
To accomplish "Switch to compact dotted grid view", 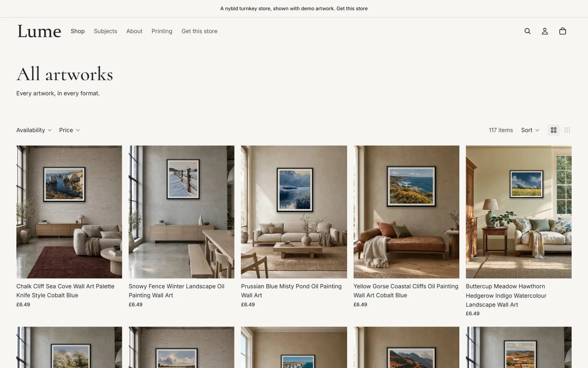I will (x=567, y=130).
